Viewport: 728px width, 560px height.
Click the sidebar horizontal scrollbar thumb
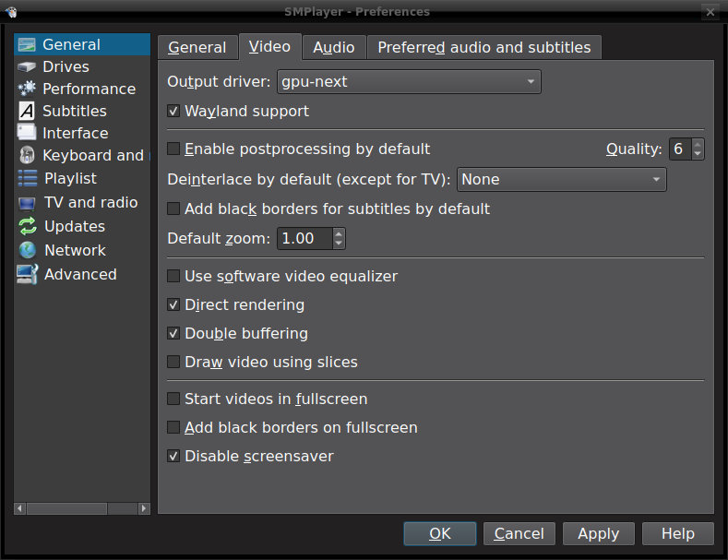(x=67, y=508)
